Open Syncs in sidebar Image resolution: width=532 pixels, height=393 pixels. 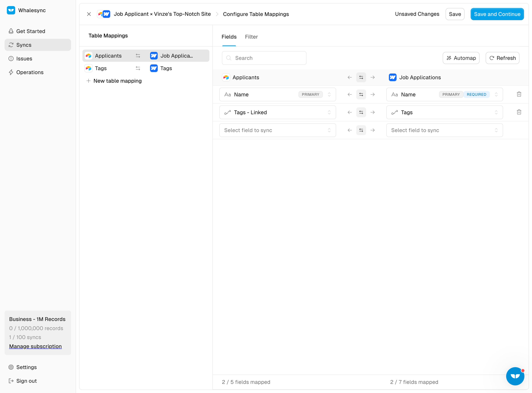(38, 45)
